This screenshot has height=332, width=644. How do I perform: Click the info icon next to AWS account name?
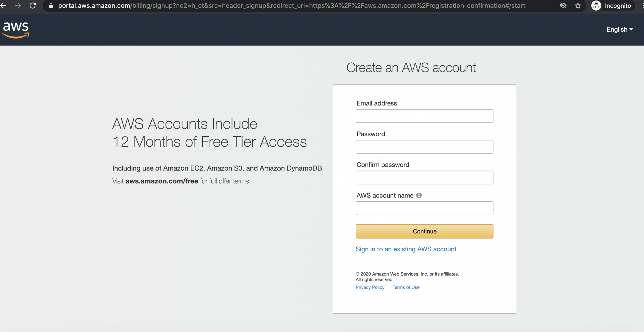click(419, 195)
